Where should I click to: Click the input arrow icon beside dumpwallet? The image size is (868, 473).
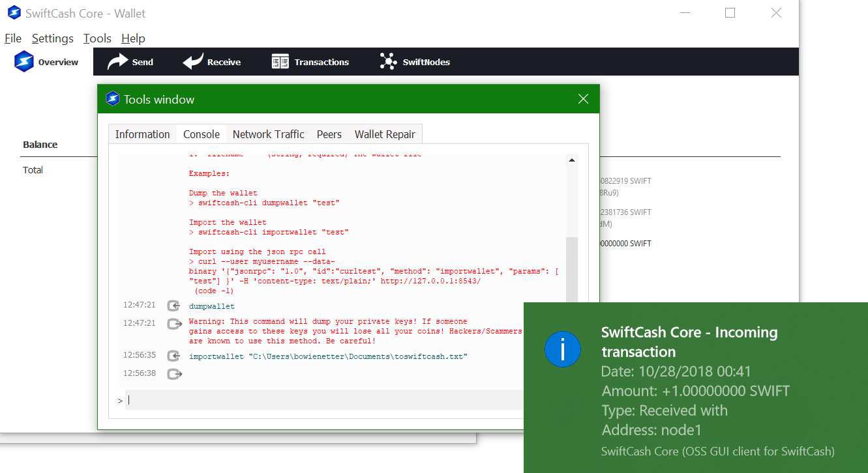173,306
